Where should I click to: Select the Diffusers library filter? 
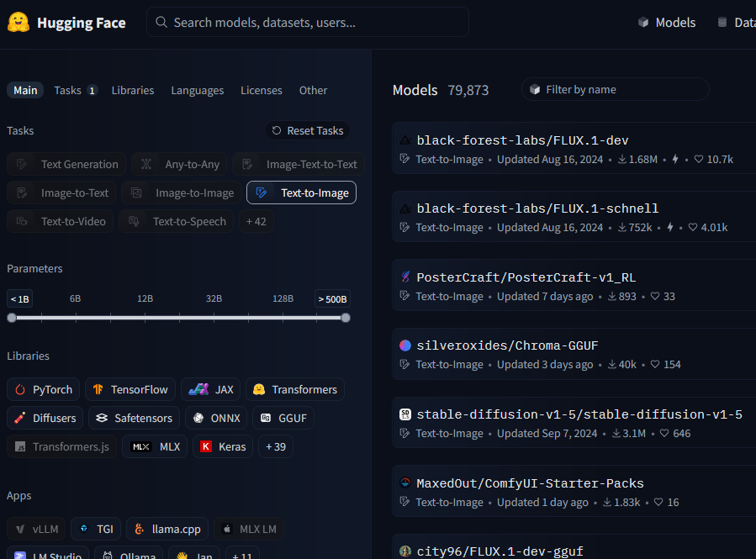tap(45, 418)
